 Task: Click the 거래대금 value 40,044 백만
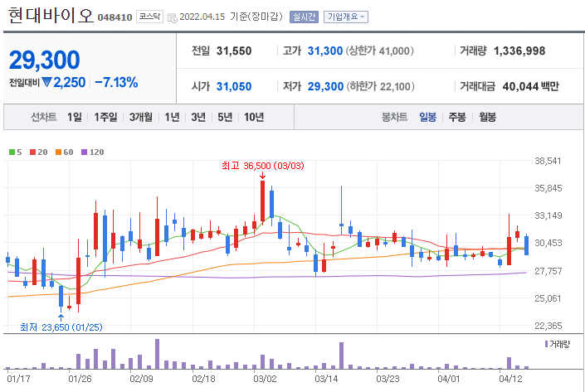pos(530,86)
